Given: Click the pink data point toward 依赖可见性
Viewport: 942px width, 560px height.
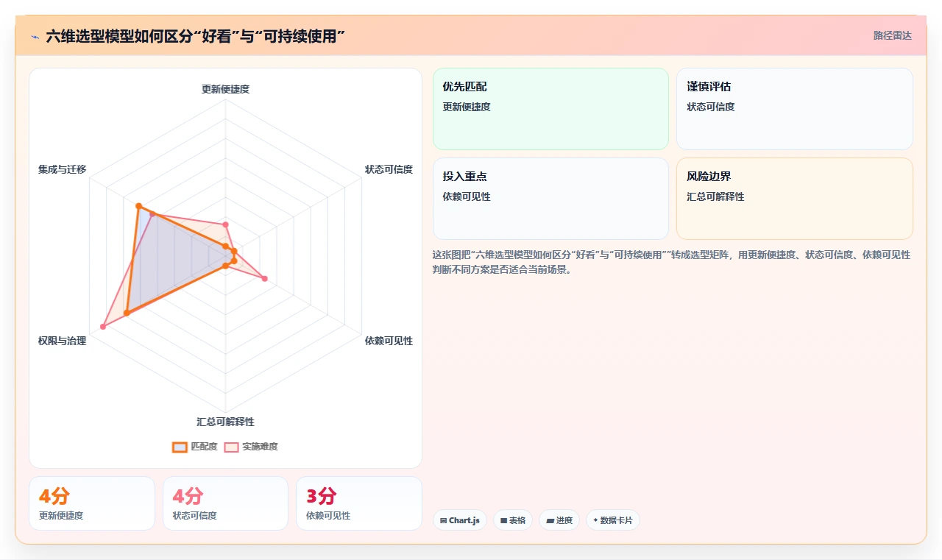Looking at the screenshot, I should pyautogui.click(x=265, y=278).
